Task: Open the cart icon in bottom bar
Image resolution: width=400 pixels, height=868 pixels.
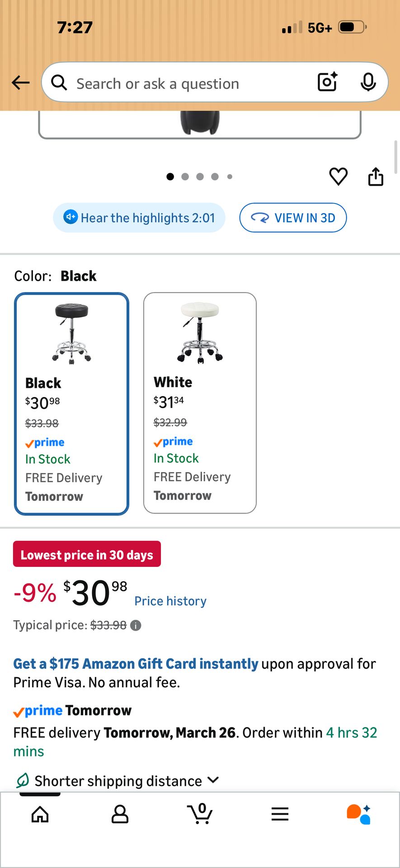Action: pos(200,814)
